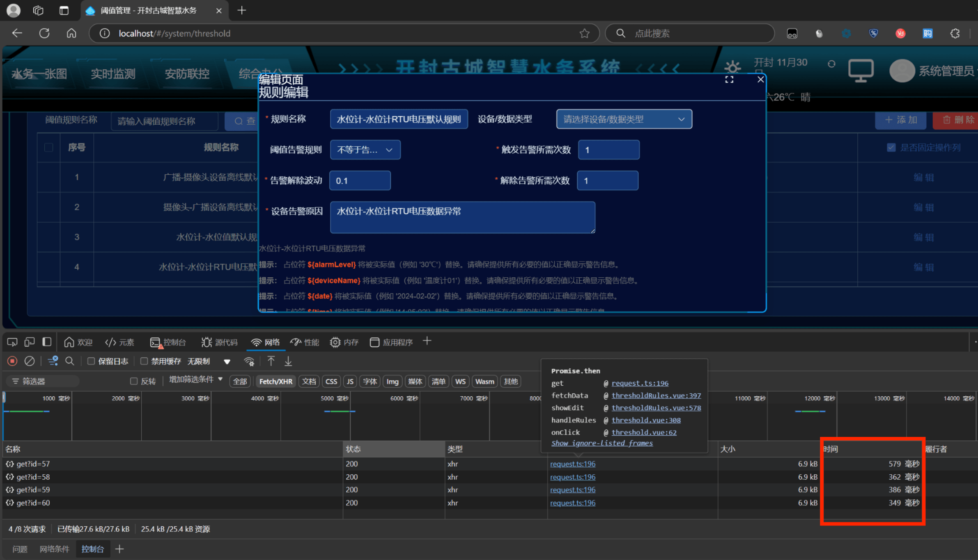Open the network search magnifier icon
Image resolution: width=978 pixels, height=560 pixels.
(x=70, y=361)
